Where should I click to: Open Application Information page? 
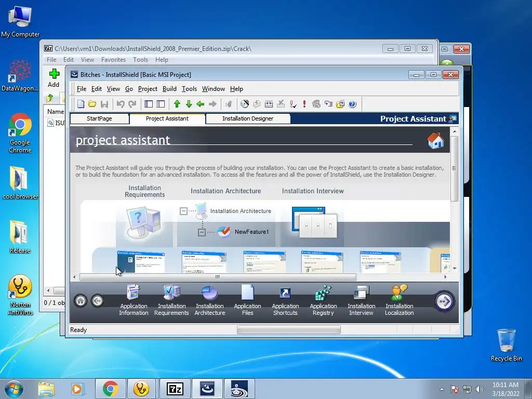pyautogui.click(x=134, y=300)
